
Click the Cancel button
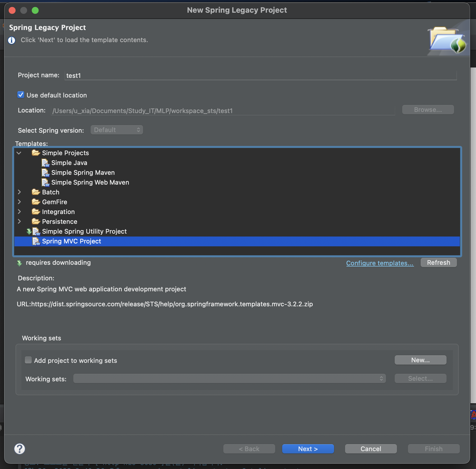coord(371,449)
